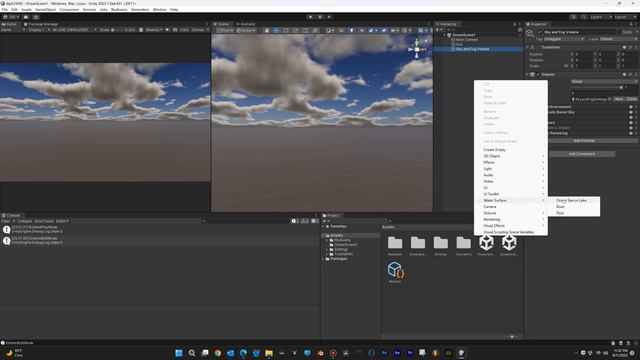640x360 pixels.
Task: Toggle Collapse option in Console
Action: click(24, 221)
